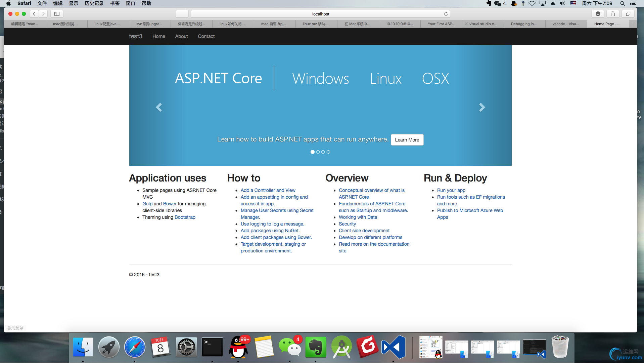Open the Security link
Screen dimensions: 644x363
[347, 224]
